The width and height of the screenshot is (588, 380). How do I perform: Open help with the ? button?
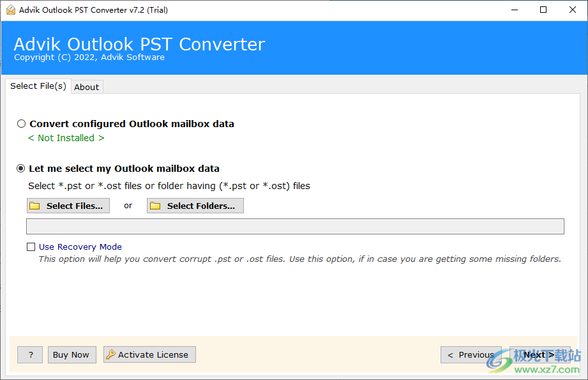pyautogui.click(x=30, y=354)
